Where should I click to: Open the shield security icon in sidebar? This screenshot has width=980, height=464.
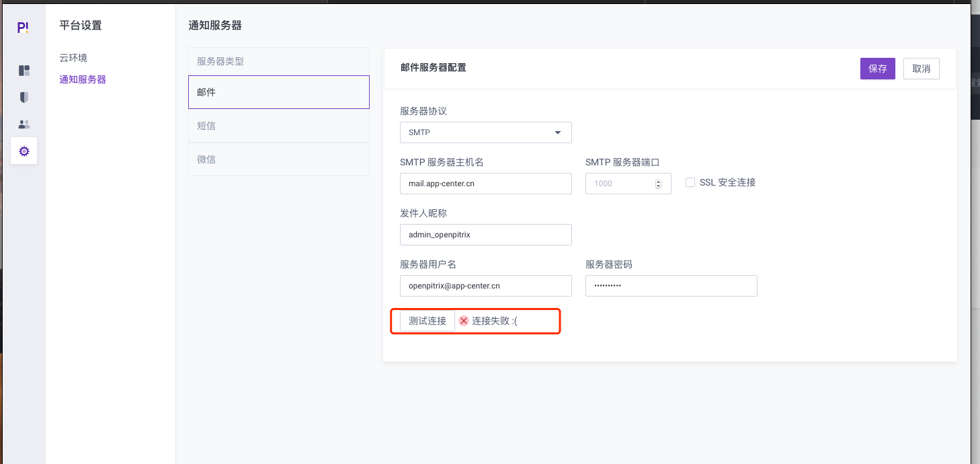(24, 98)
